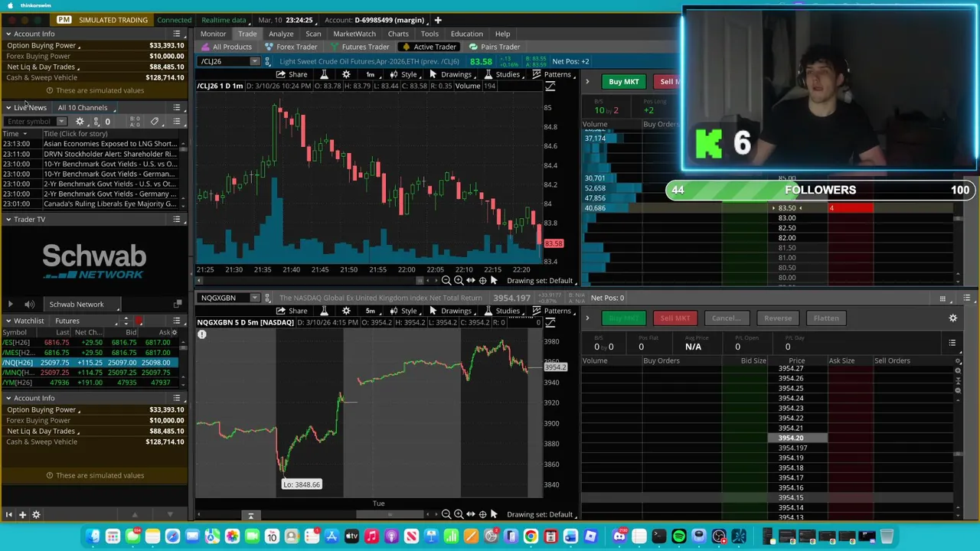This screenshot has height=551, width=980.
Task: Open the /CLJ26 symbol dropdown
Action: click(x=254, y=61)
